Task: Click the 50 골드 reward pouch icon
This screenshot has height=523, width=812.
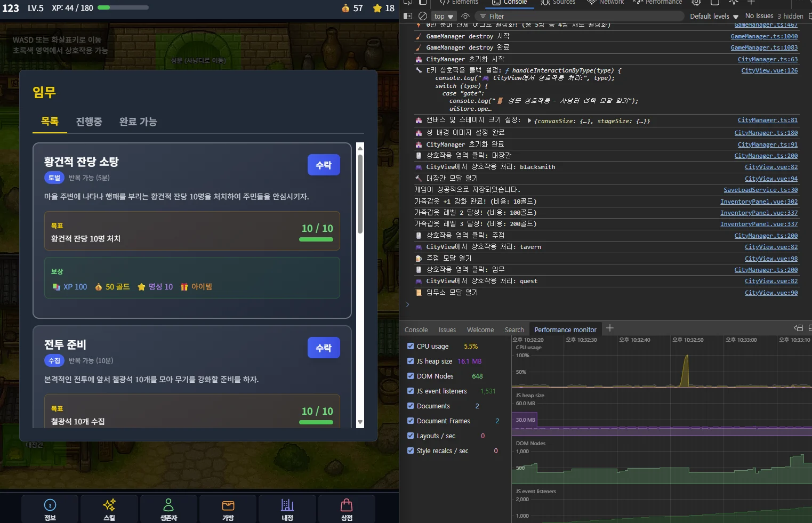Action: [x=99, y=287]
